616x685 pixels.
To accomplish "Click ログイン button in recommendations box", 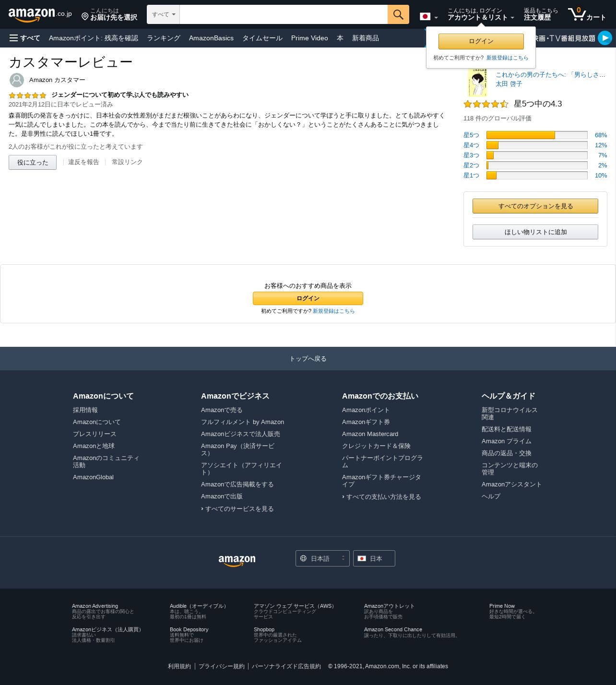I will 308,298.
